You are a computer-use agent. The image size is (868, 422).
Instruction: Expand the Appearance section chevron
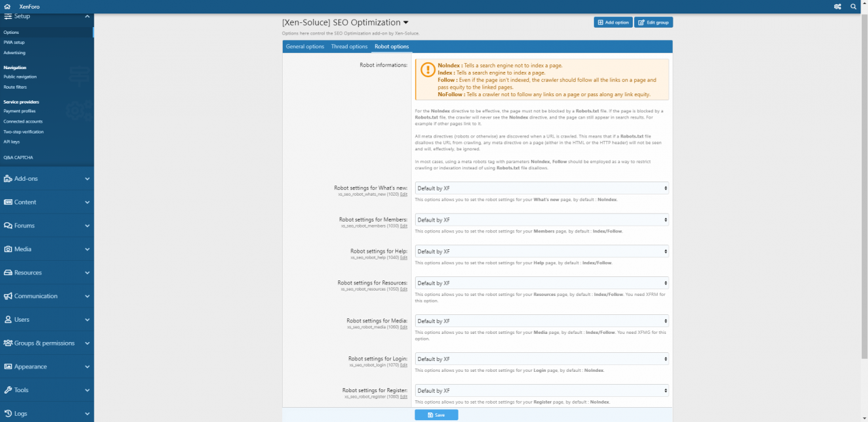point(87,366)
